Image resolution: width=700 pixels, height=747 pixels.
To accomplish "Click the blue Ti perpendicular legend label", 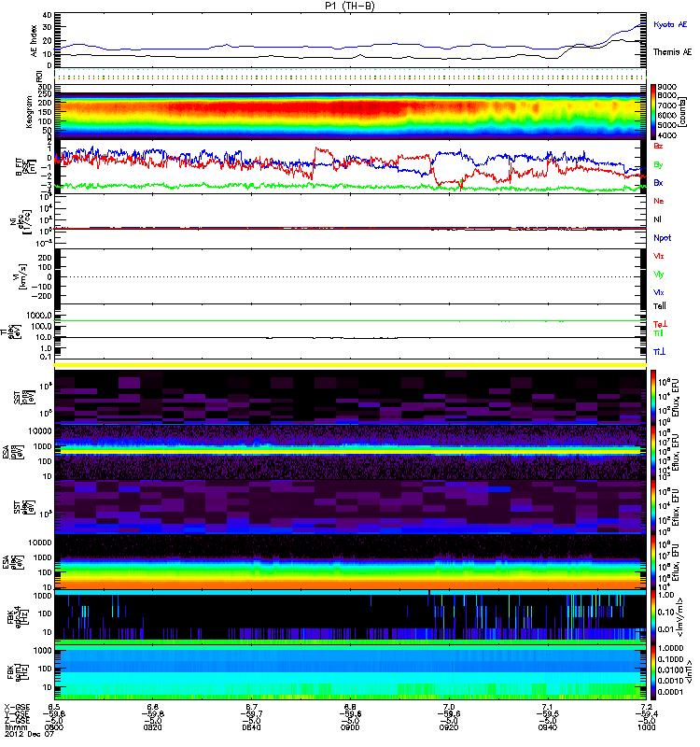I will (x=659, y=352).
